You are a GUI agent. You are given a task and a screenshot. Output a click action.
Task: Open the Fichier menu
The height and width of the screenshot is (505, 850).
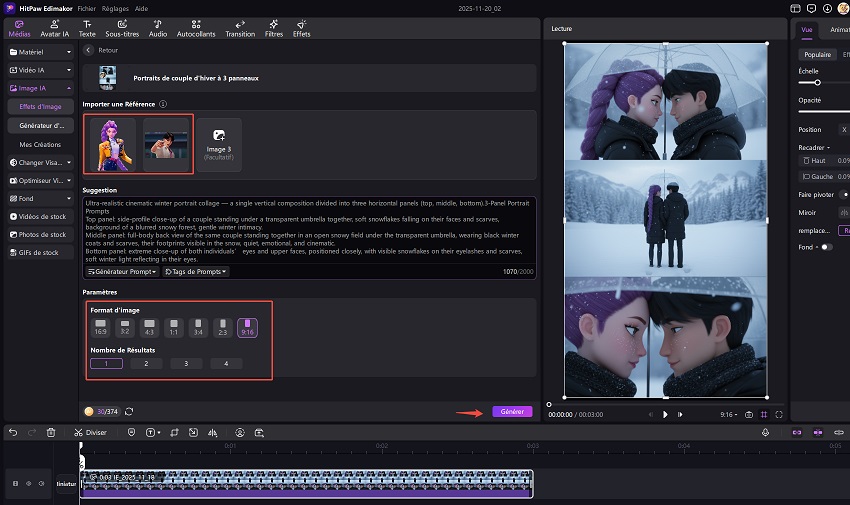[x=88, y=7]
